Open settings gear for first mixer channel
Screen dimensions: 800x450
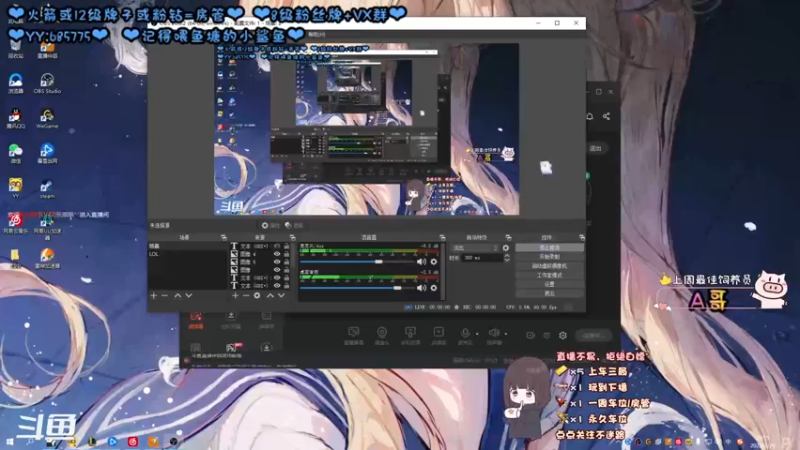point(434,262)
